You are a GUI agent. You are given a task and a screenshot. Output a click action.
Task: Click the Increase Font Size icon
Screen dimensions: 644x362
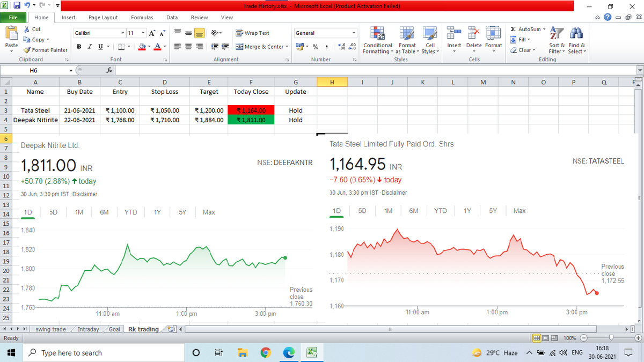click(x=151, y=33)
